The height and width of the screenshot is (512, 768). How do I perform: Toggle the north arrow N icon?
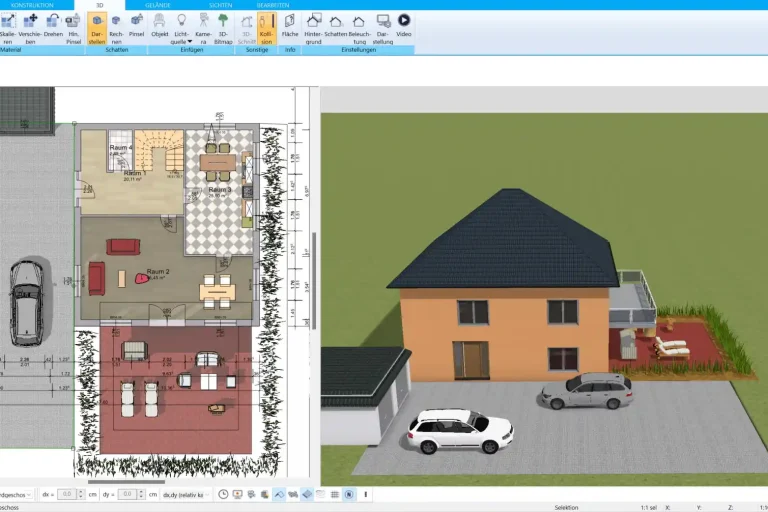pos(349,494)
